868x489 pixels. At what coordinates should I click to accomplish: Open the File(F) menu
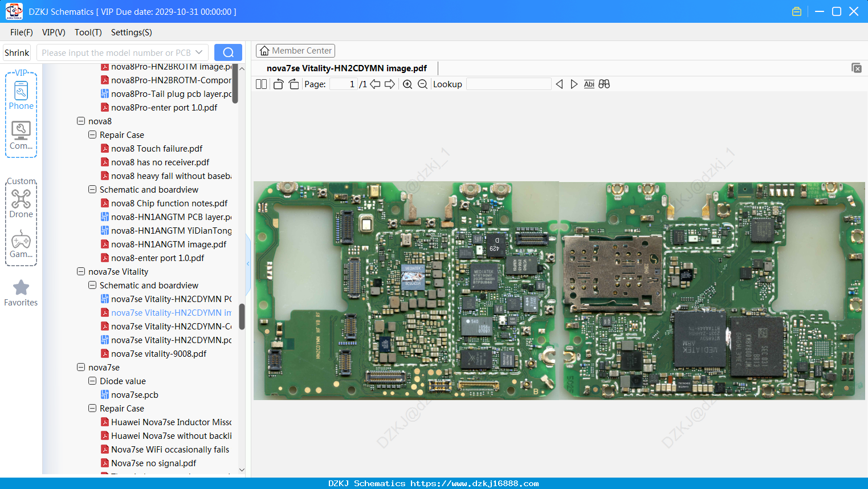(22, 32)
